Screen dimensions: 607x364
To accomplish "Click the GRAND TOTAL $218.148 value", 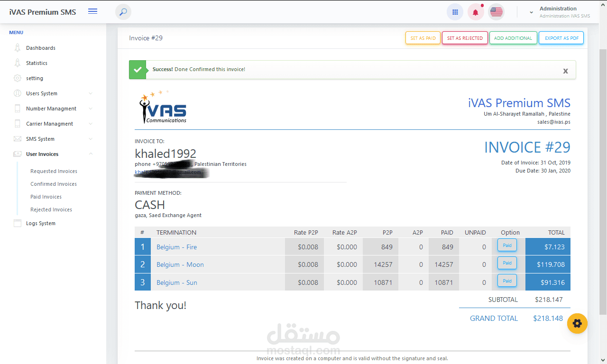I will [548, 318].
